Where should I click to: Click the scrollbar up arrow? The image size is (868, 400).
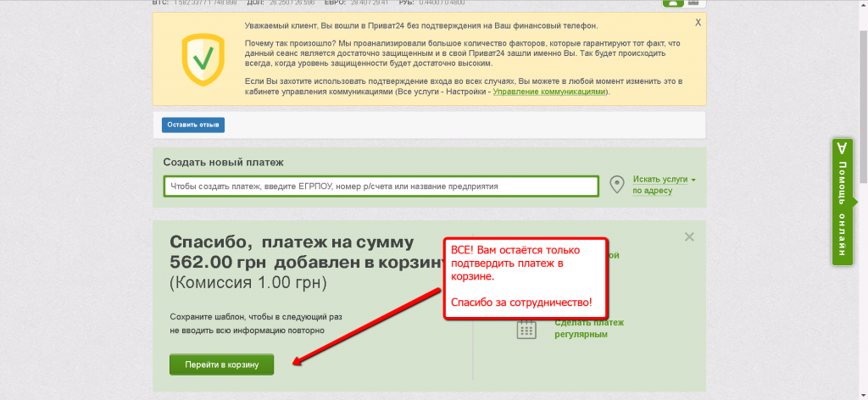coord(864,4)
